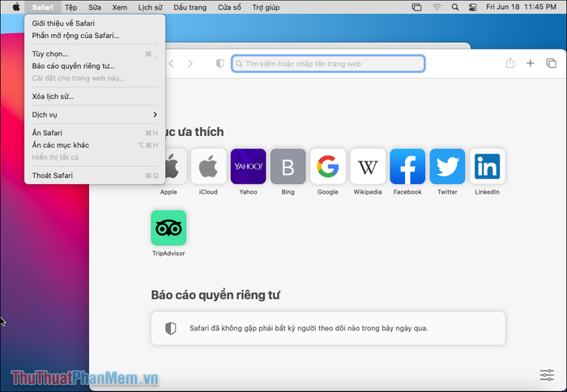Select Ẩn Safari menu item
Image resolution: width=567 pixels, height=392 pixels.
95,133
